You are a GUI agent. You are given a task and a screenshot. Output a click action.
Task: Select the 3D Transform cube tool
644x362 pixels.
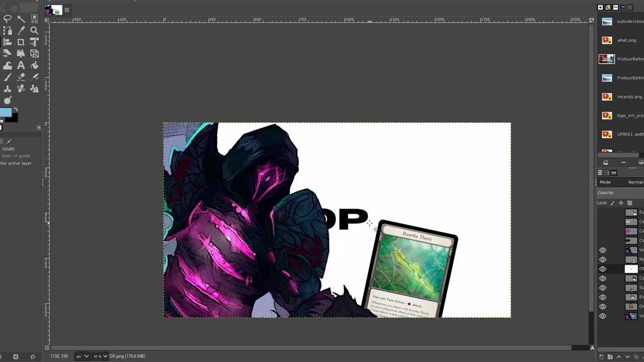(x=34, y=54)
